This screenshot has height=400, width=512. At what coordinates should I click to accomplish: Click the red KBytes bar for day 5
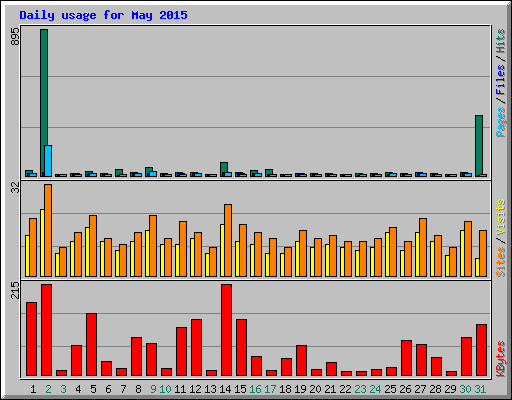click(x=91, y=345)
